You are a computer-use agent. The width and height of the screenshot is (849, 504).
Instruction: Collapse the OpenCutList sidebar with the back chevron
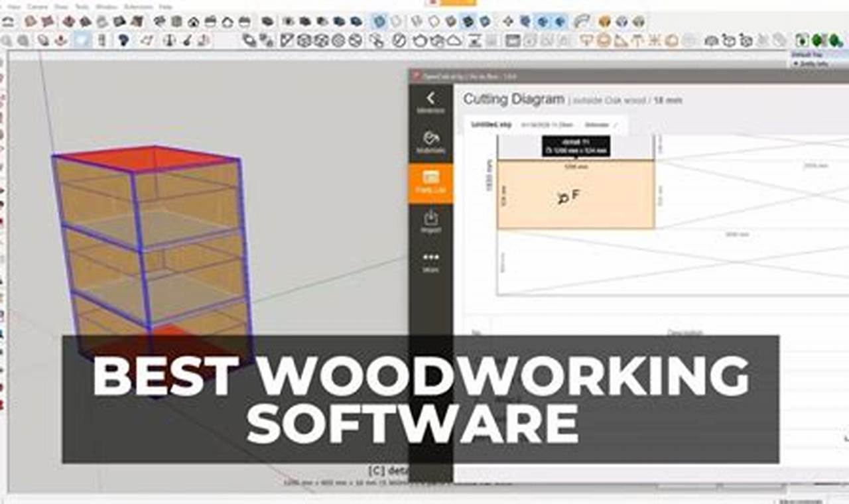pos(431,97)
